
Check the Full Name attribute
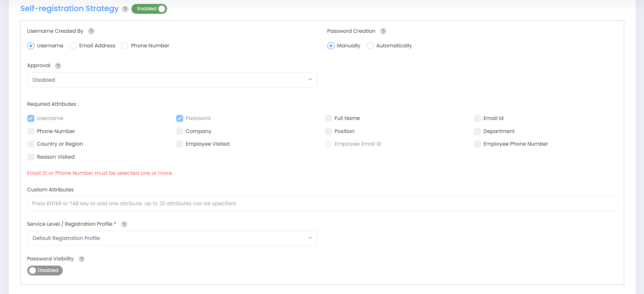tap(329, 118)
